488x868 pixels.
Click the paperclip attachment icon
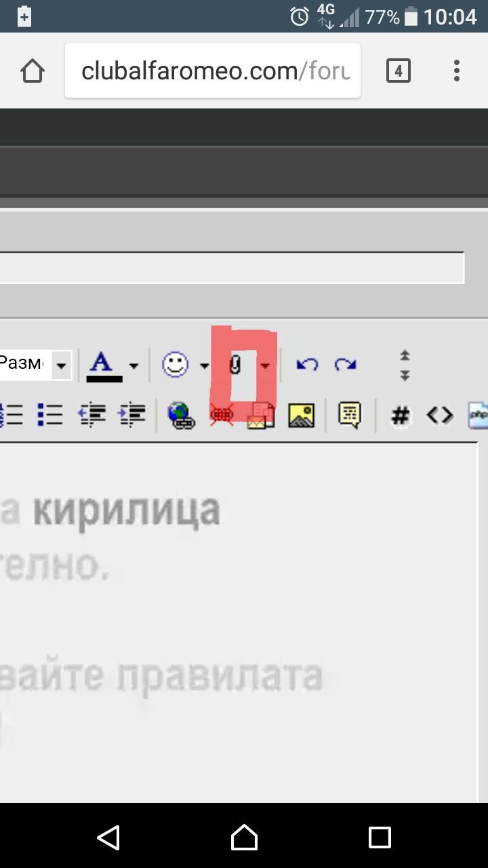235,366
